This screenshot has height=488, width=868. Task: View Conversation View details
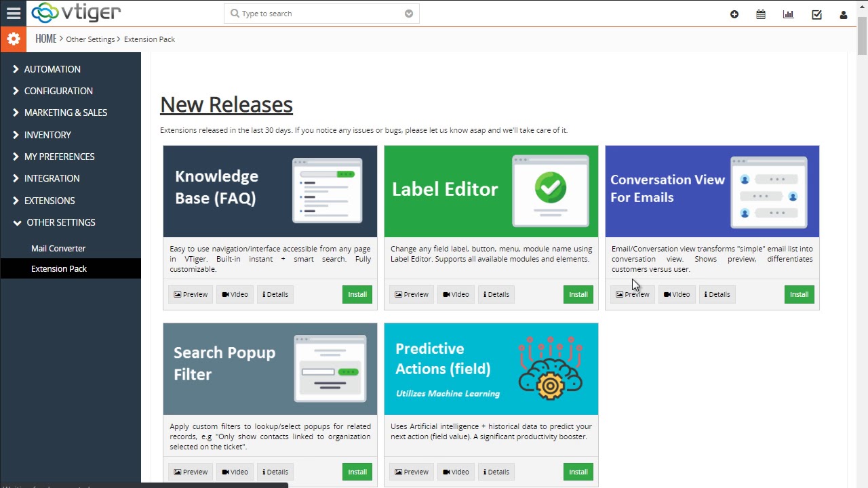click(717, 294)
